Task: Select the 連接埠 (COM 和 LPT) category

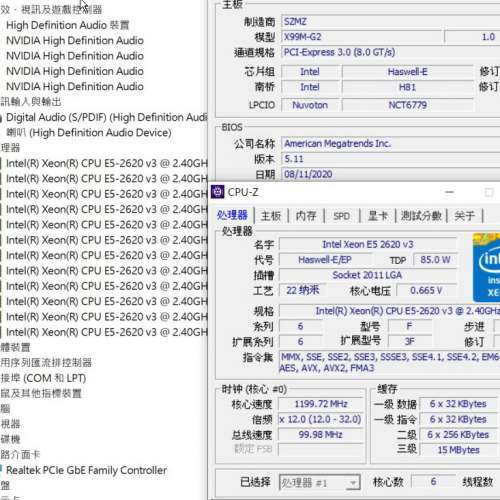Action: pos(43,378)
